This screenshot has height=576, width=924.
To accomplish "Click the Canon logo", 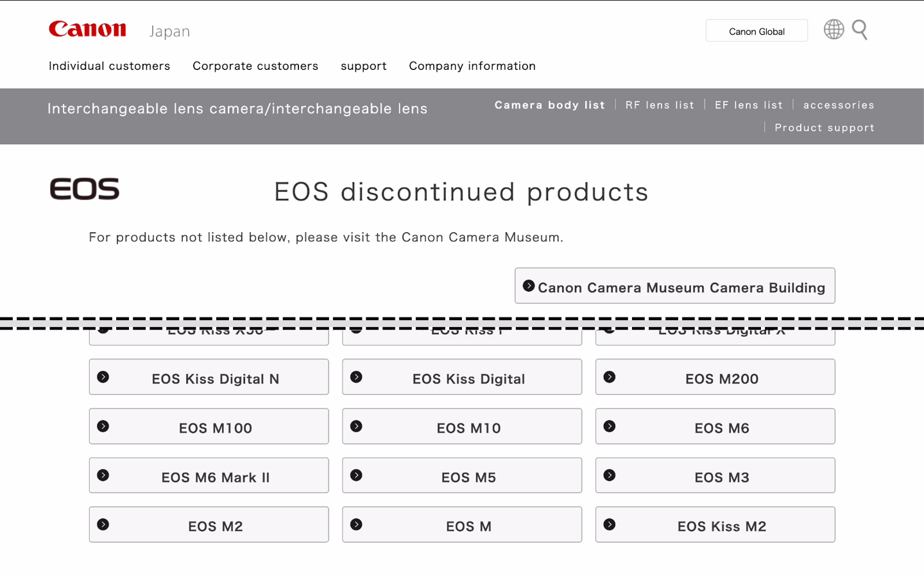I will point(87,29).
